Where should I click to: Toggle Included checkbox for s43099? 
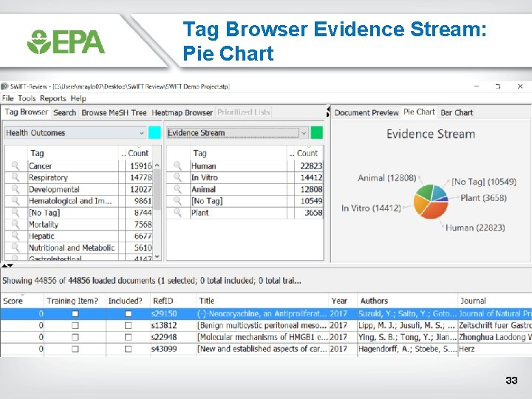pos(128,349)
